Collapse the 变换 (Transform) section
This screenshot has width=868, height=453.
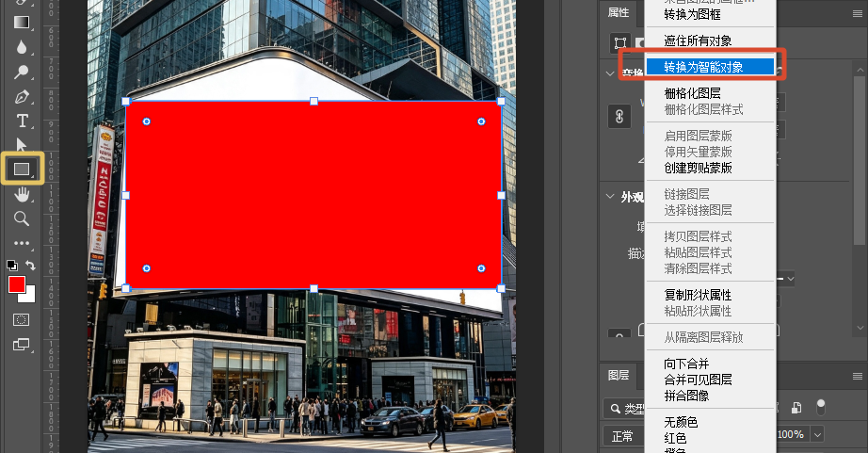pyautogui.click(x=610, y=73)
